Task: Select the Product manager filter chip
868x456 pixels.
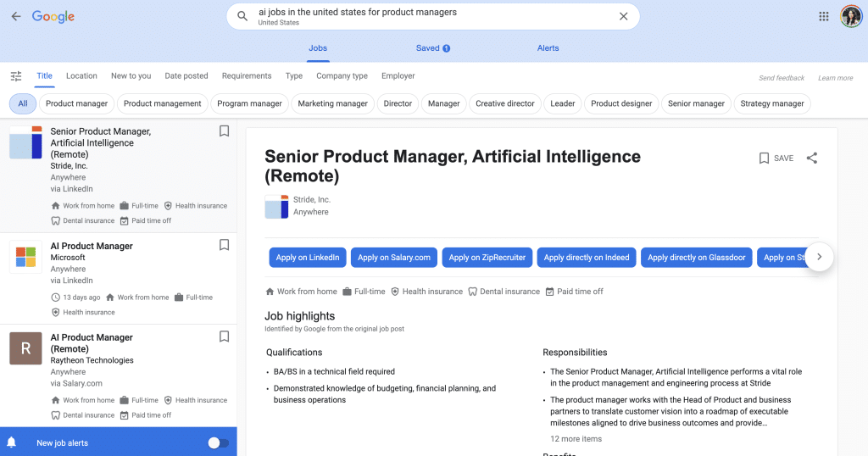Action: [x=76, y=103]
